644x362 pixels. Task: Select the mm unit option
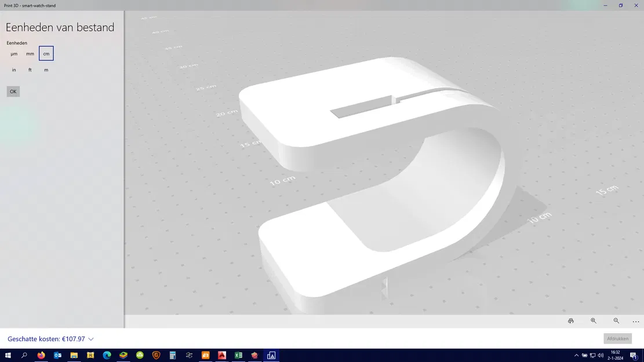30,54
